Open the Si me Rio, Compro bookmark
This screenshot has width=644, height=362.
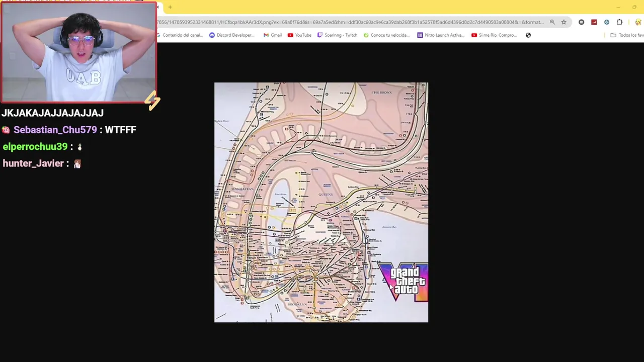494,35
